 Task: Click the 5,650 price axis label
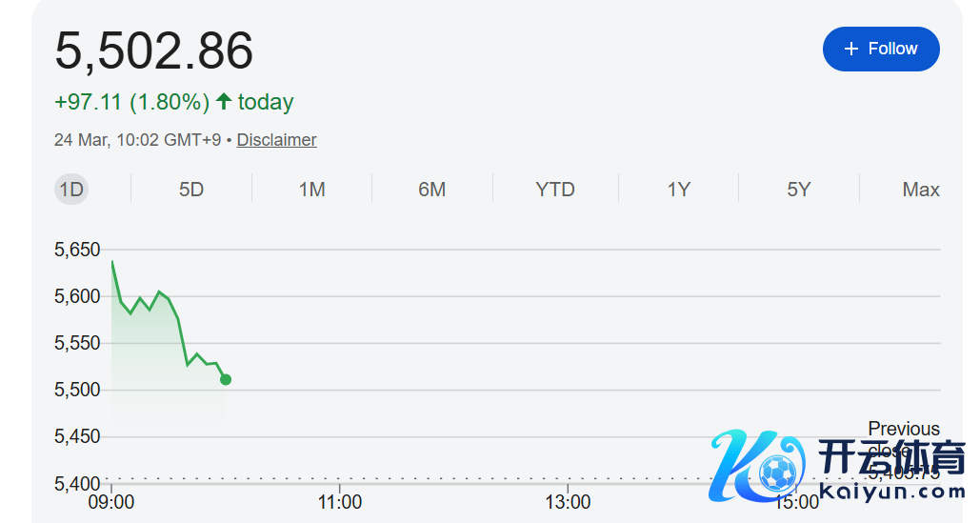coord(77,250)
